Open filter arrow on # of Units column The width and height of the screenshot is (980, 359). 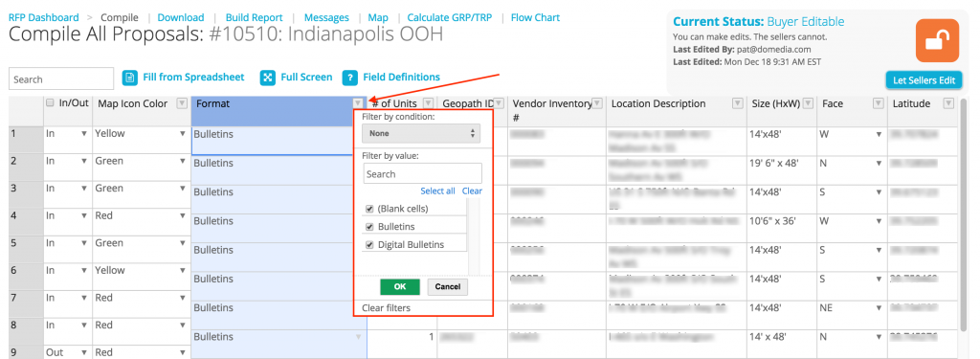(428, 103)
